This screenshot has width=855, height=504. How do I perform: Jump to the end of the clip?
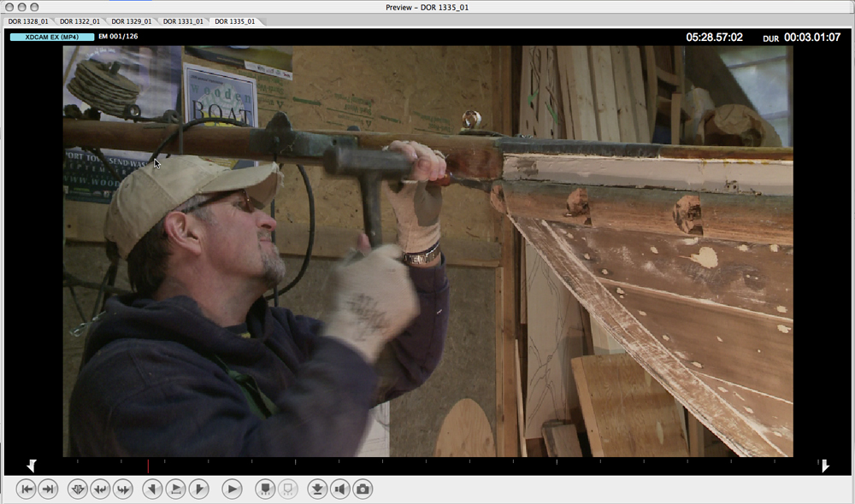(x=49, y=489)
